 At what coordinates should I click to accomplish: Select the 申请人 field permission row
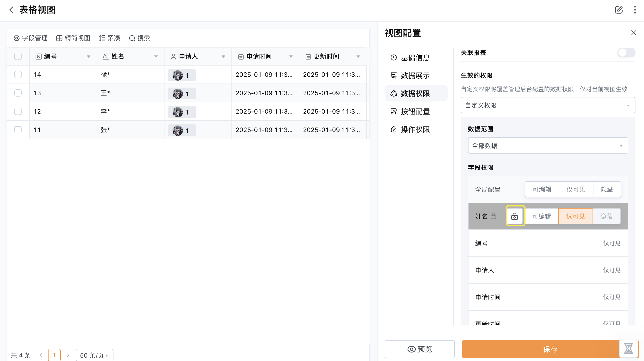(548, 270)
